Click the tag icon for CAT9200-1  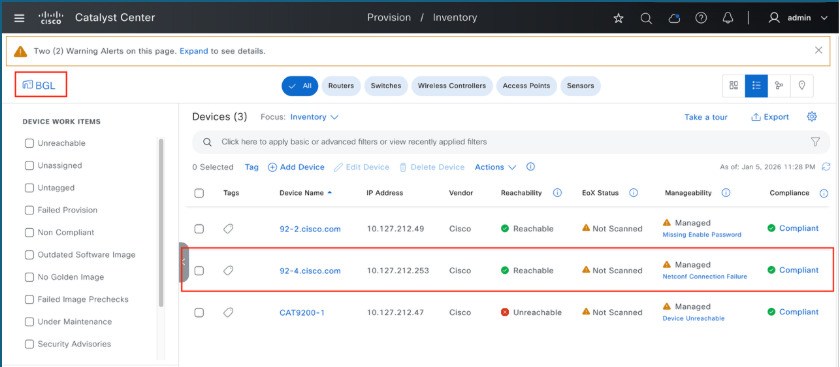(x=228, y=312)
